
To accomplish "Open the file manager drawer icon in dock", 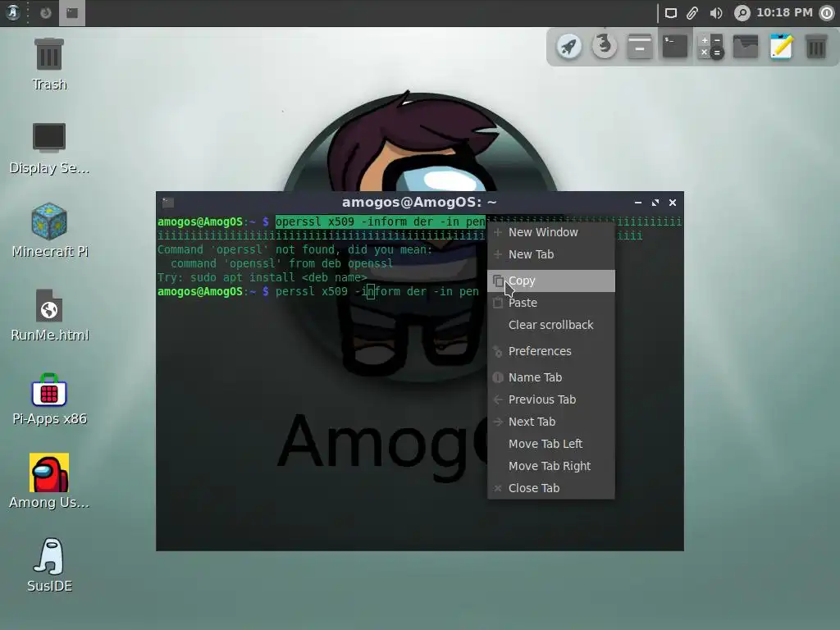I will tap(640, 47).
